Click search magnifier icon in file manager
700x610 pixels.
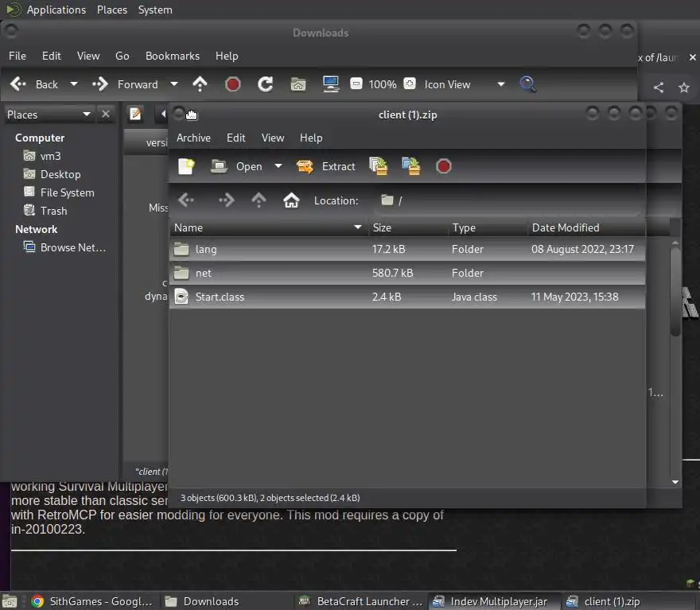pyautogui.click(x=527, y=84)
